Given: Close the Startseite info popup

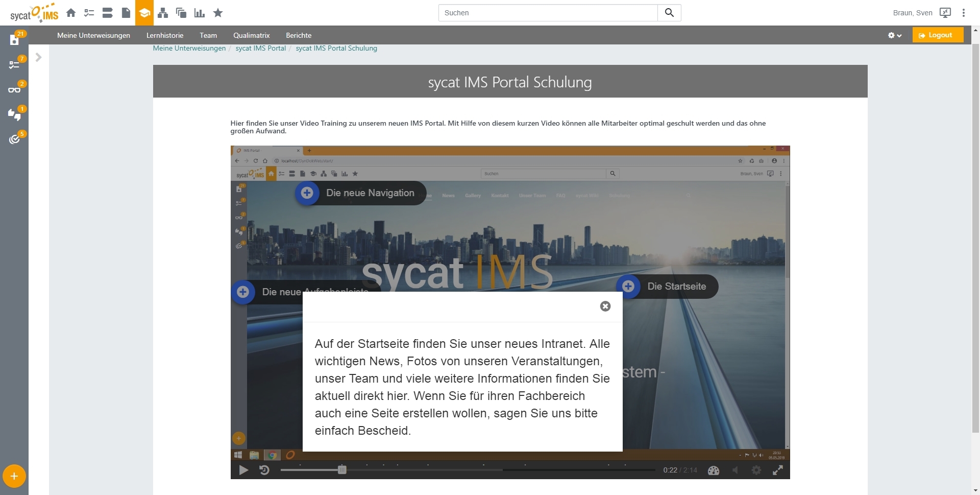Looking at the screenshot, I should tap(605, 307).
